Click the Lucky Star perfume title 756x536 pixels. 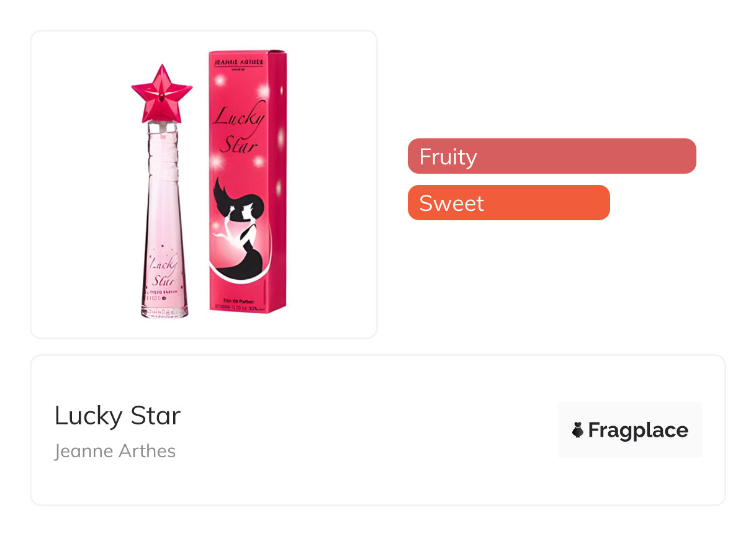pos(117,415)
